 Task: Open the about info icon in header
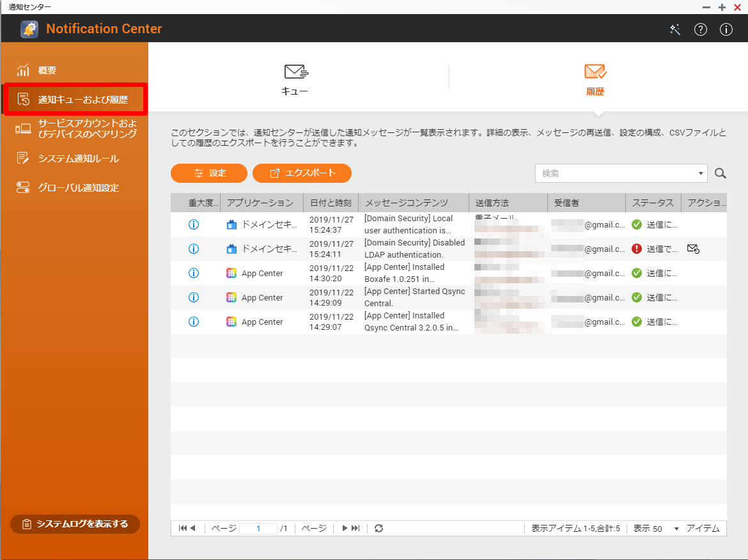[726, 29]
